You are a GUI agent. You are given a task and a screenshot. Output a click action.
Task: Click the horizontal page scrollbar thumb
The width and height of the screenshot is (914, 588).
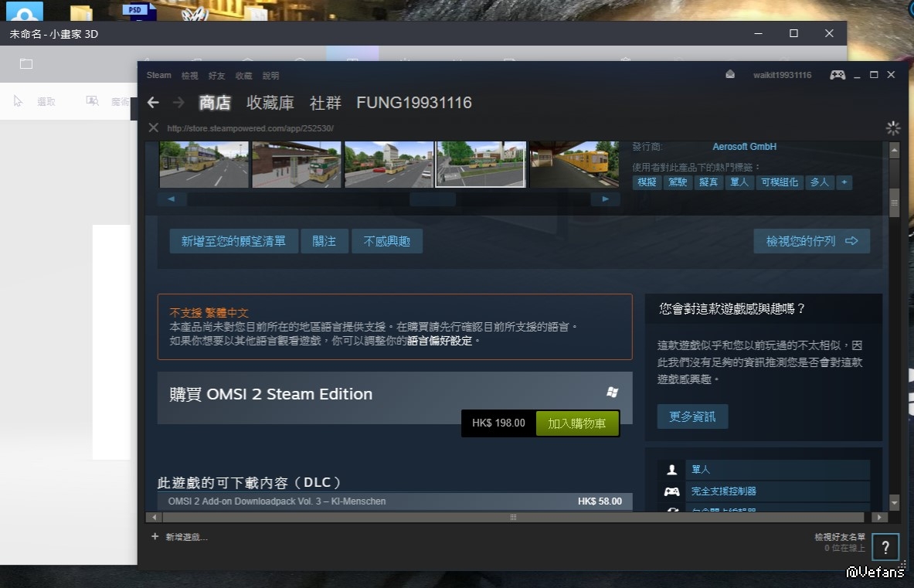pyautogui.click(x=513, y=518)
